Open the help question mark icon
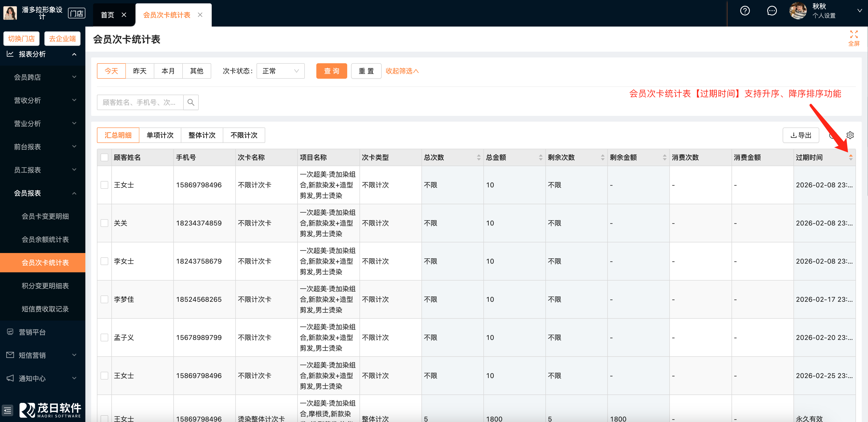The height and width of the screenshot is (422, 868). [x=745, y=11]
